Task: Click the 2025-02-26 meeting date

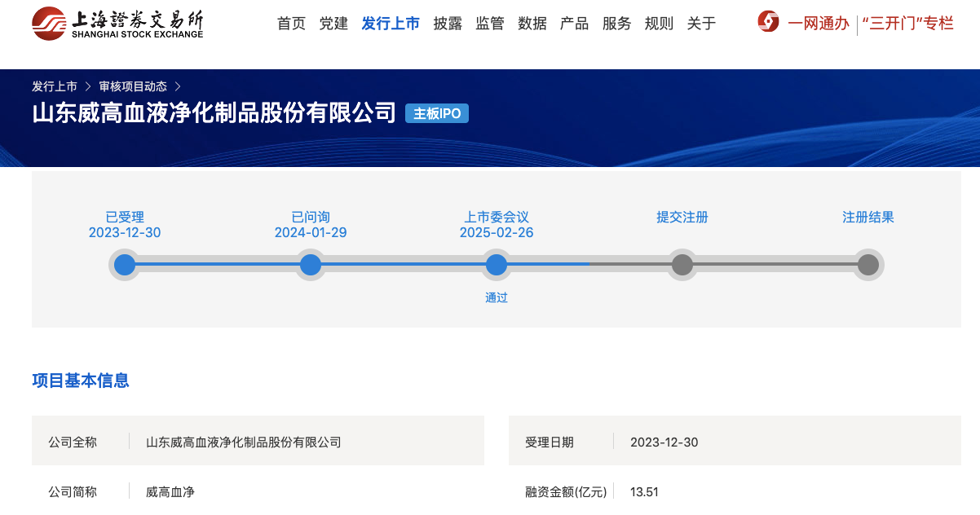Action: (x=497, y=232)
